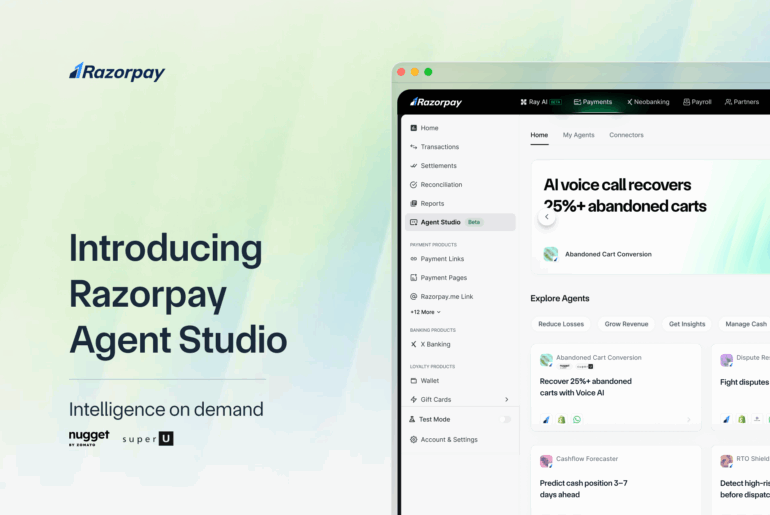This screenshot has width=770, height=515.
Task: Click Cashflow Forecaster agent icon
Action: pos(546,461)
